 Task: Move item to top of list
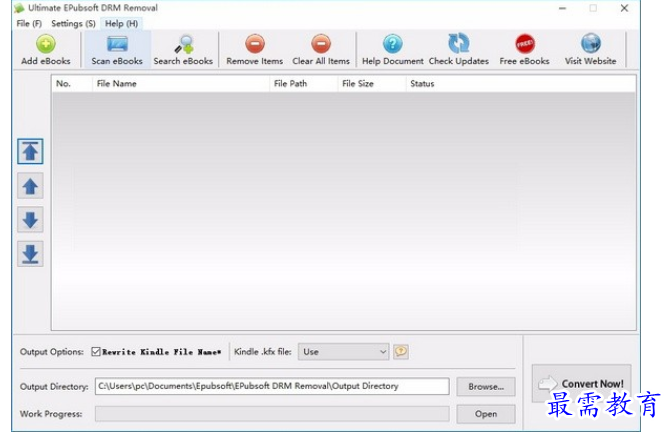coord(30,151)
